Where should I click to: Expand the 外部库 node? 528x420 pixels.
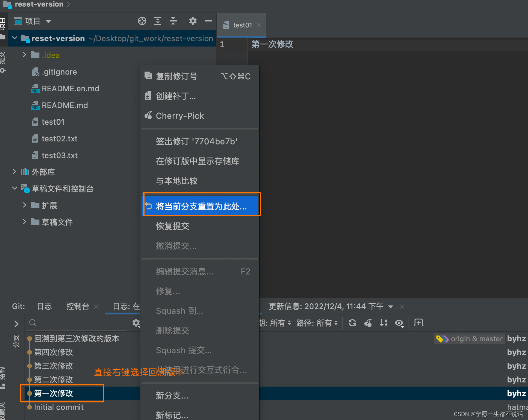click(x=14, y=172)
